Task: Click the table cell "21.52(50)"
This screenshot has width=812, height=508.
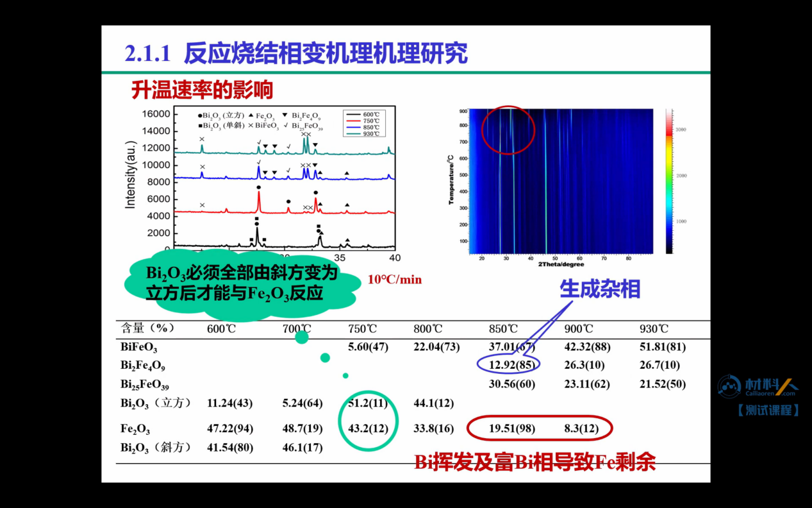Action: [663, 384]
